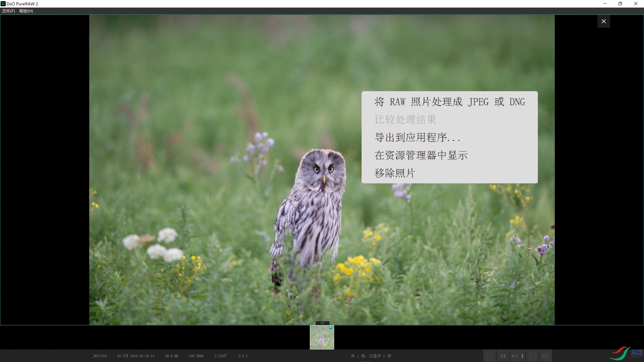Choose 导出到应用程序... from context menu

(417, 137)
